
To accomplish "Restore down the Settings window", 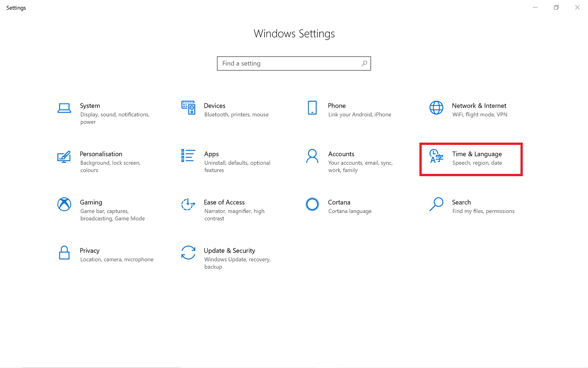I will coord(556,7).
